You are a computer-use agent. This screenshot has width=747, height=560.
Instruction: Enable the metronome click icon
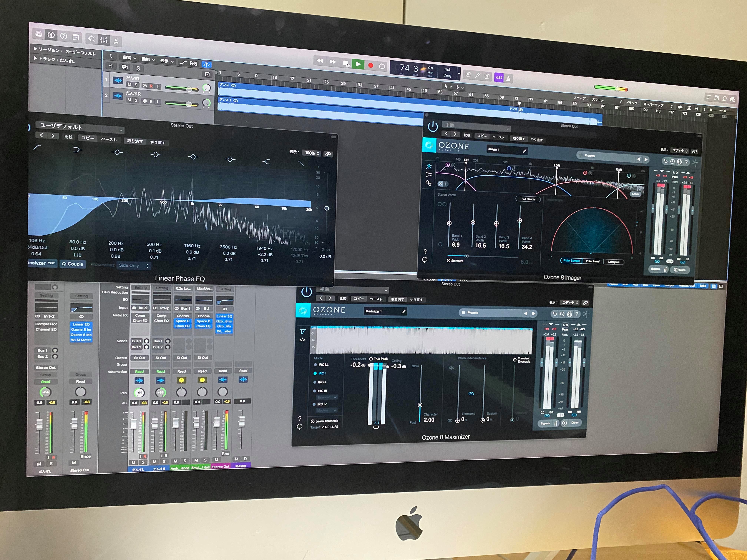[508, 78]
